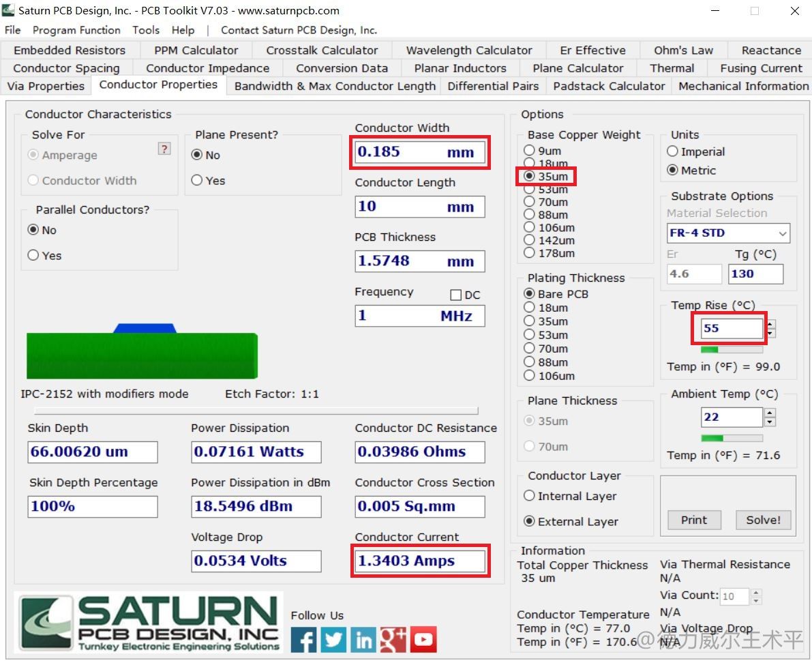Select 70um base copper weight
This screenshot has height=663, width=812.
529,202
